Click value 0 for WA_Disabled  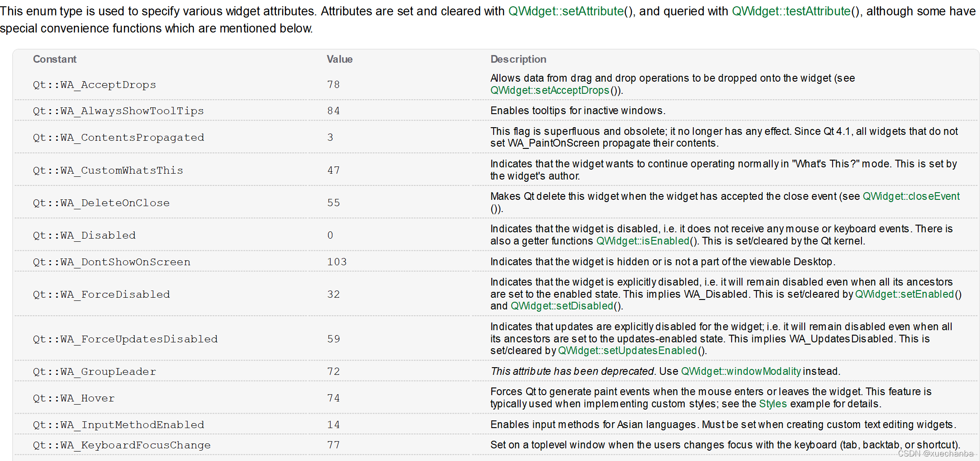coord(330,235)
